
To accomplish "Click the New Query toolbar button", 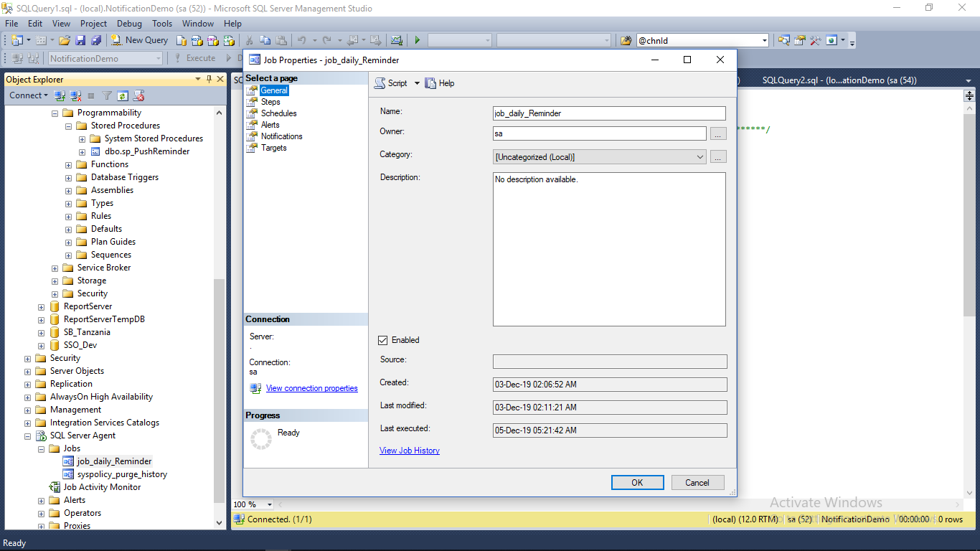I will coord(139,40).
